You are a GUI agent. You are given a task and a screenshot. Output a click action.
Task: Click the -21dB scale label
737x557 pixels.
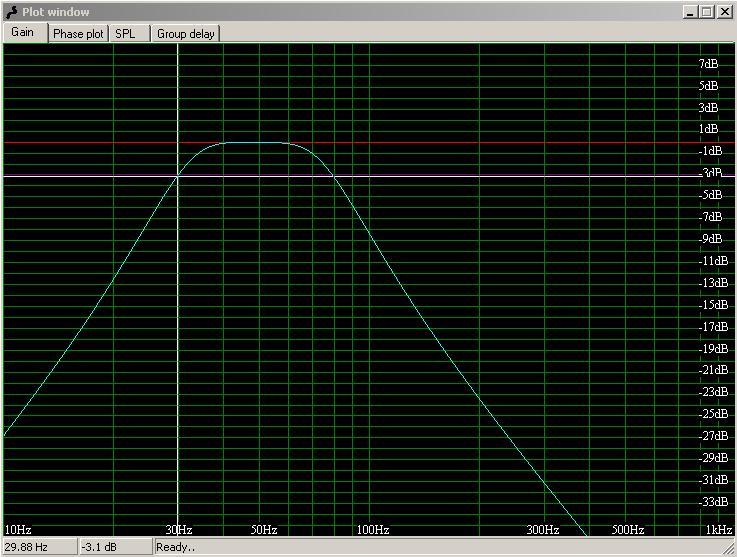713,370
